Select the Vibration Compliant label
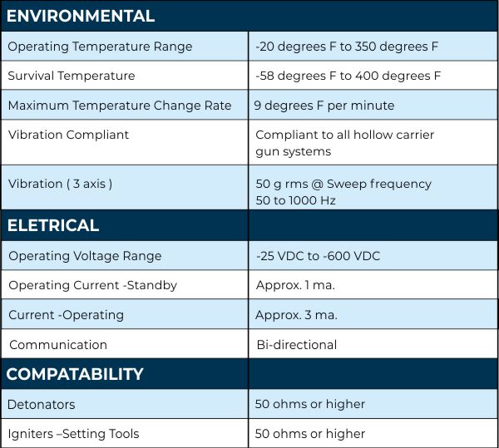The height and width of the screenshot is (448, 499). pos(68,135)
